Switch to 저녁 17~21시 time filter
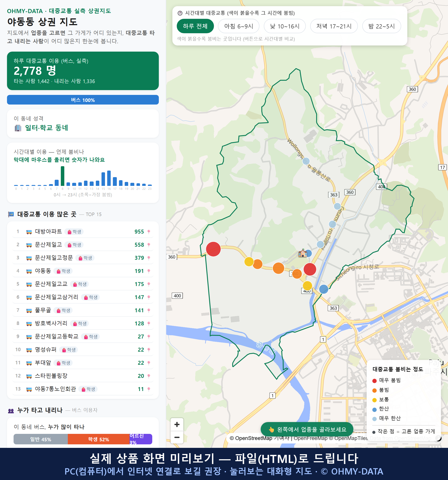 pos(334,26)
